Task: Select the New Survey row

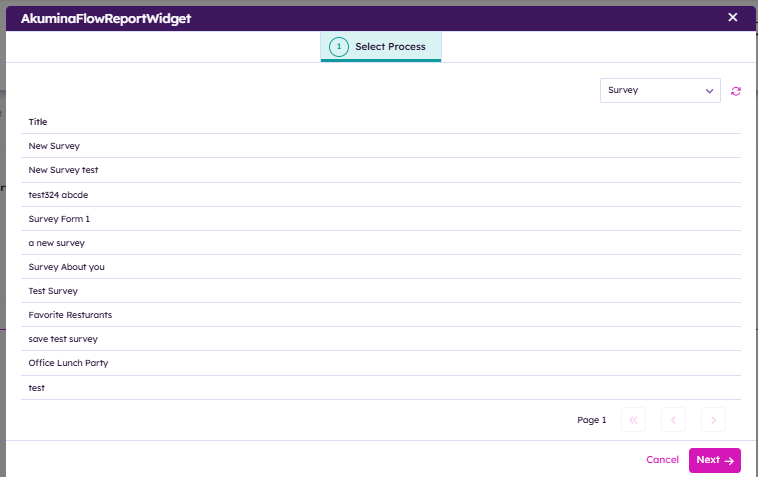Action: [381, 146]
